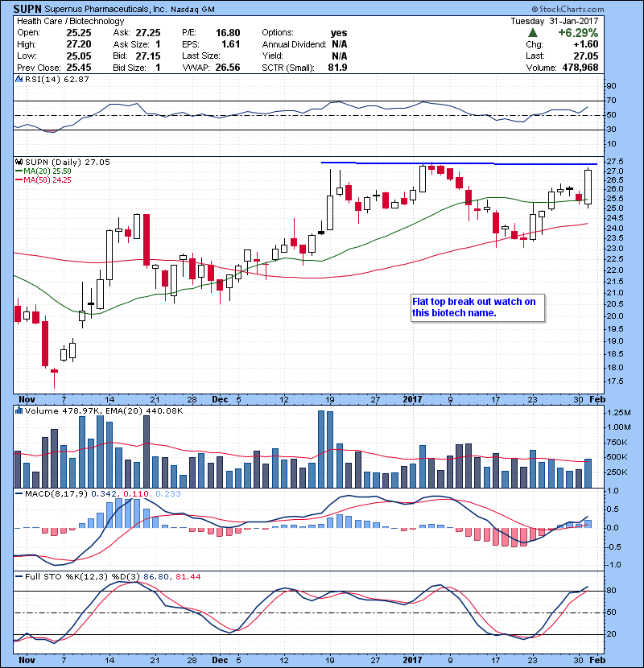Click the green up-triangle change indicator
The height and width of the screenshot is (668, 644).
[532, 33]
